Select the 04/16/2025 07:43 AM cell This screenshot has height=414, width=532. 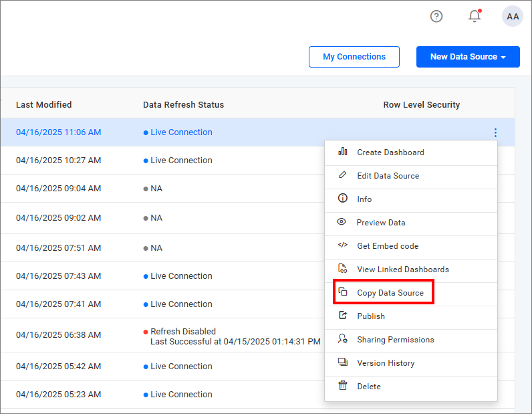coord(58,276)
